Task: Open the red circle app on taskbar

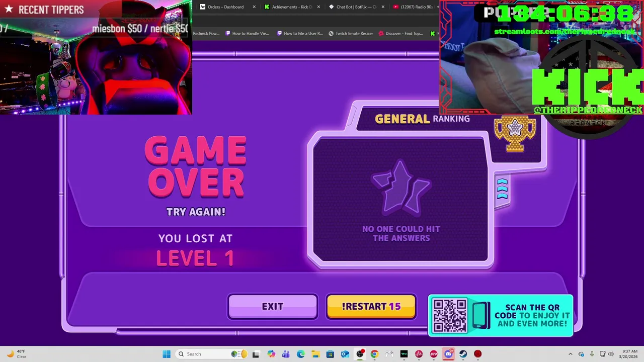Action: click(x=477, y=354)
